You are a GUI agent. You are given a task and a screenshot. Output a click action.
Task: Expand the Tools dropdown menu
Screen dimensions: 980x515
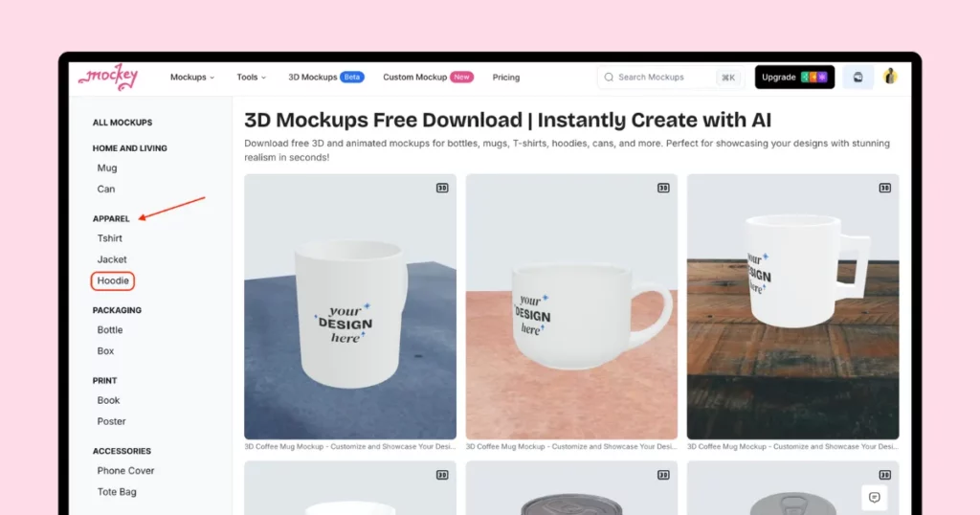point(252,78)
